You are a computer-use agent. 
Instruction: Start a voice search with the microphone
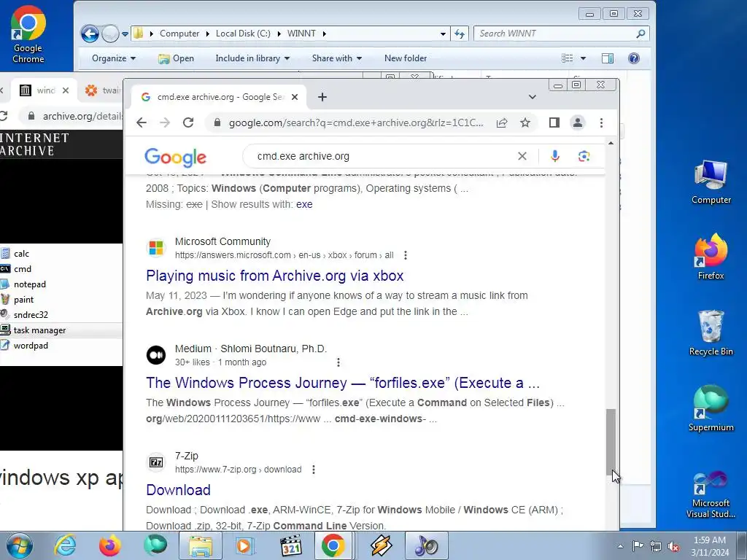(x=555, y=156)
